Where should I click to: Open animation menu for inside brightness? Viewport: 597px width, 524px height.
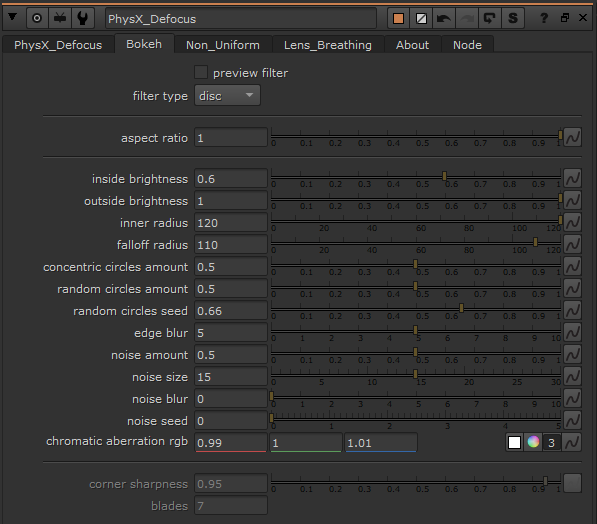pos(572,178)
